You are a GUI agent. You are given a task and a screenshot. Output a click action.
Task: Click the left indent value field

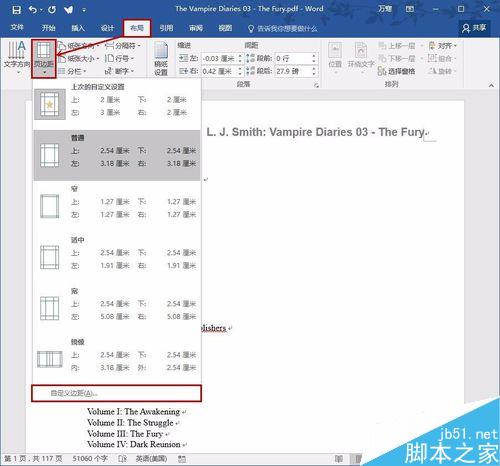pyautogui.click(x=219, y=59)
